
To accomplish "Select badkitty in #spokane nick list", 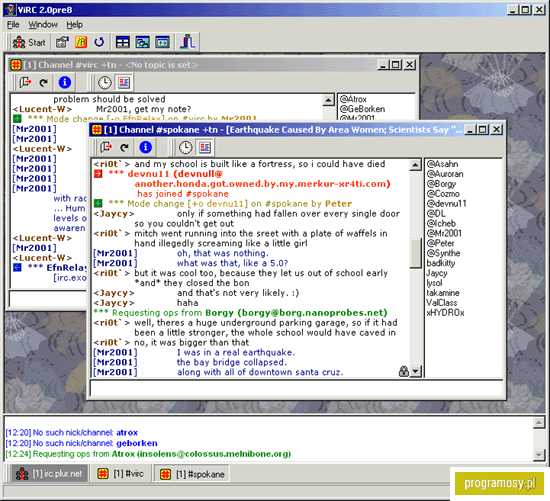I will [x=441, y=263].
